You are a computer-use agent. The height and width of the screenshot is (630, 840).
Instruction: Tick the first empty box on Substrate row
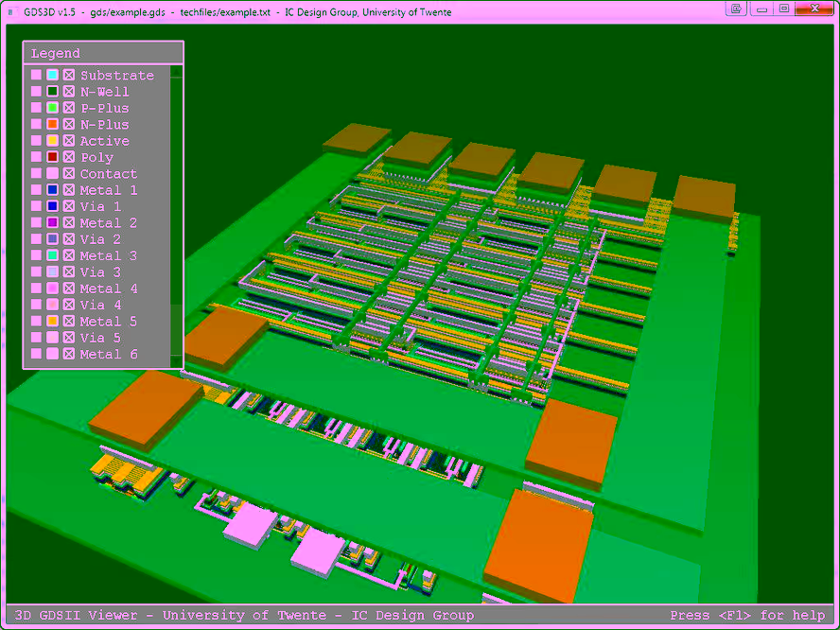click(x=36, y=75)
